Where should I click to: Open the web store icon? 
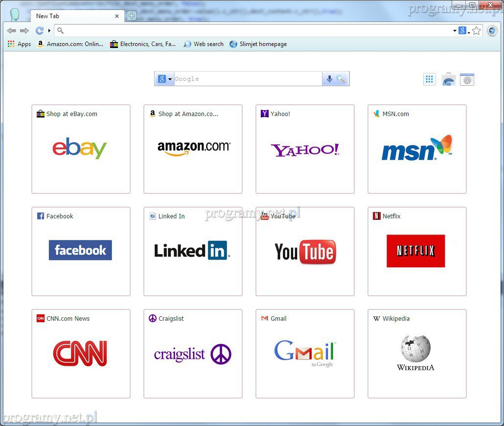click(x=448, y=80)
